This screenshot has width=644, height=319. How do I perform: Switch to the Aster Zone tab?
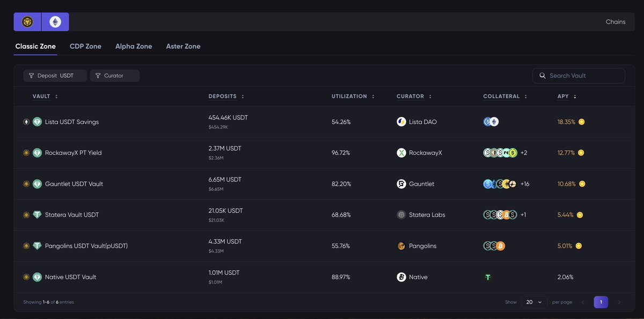pyautogui.click(x=184, y=47)
